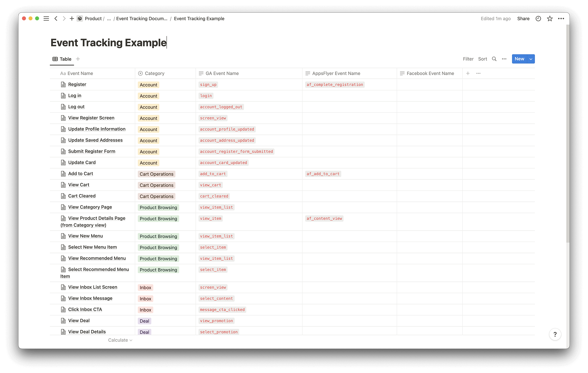Open the Add to Cart page
This screenshot has width=588, height=373.
click(81, 174)
